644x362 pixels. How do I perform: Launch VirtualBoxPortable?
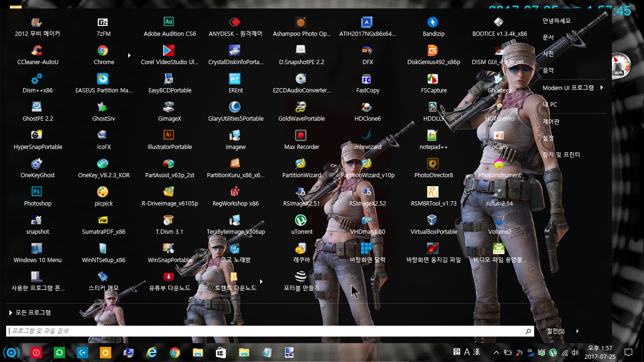coord(433,225)
